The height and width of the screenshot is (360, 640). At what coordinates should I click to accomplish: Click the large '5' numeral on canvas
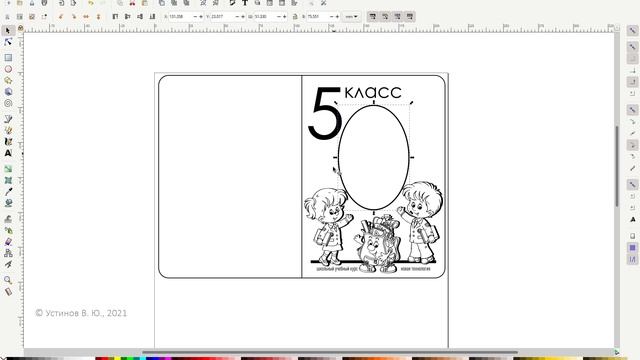325,113
